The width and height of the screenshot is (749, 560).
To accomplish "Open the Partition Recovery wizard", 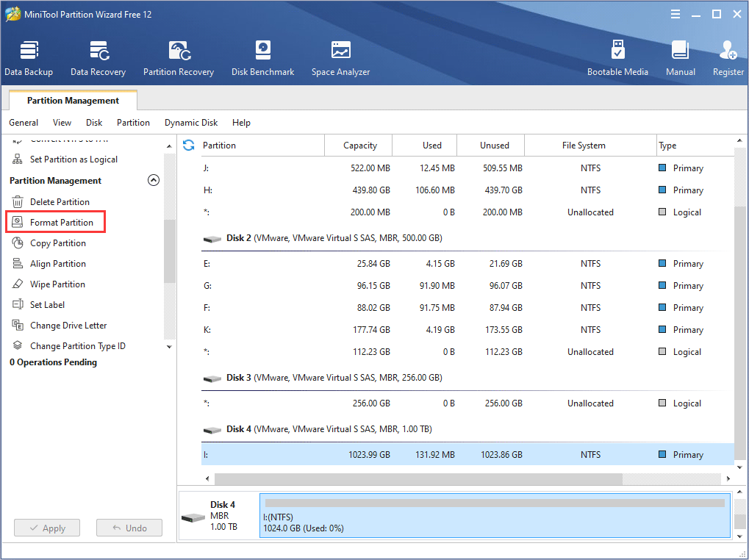I will tap(179, 58).
